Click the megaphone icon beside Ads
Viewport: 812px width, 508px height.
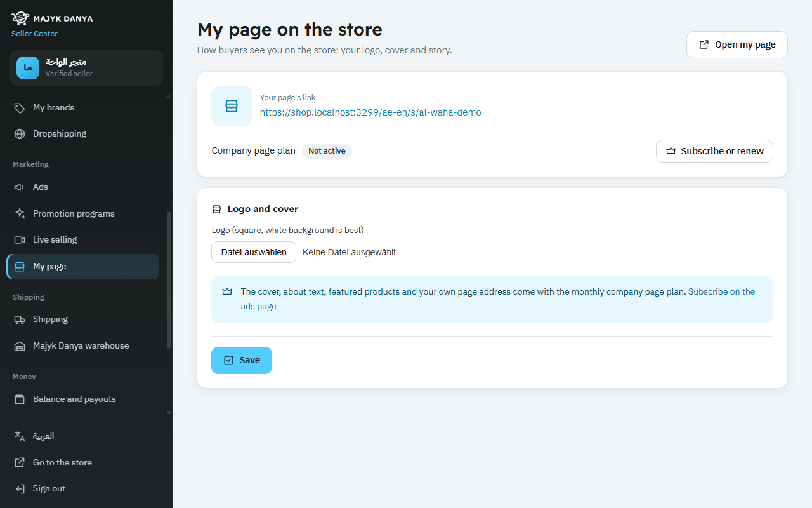point(20,187)
